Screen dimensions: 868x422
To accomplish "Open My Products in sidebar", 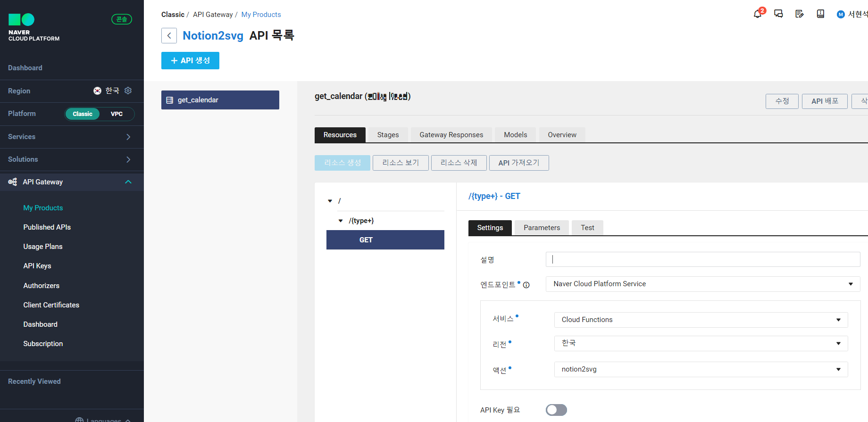I will (x=43, y=208).
